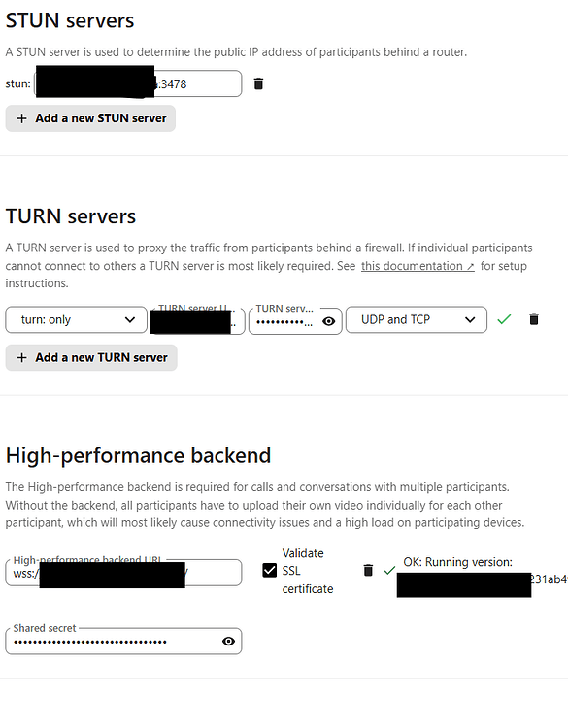Focus the STUN server address field

(x=138, y=83)
